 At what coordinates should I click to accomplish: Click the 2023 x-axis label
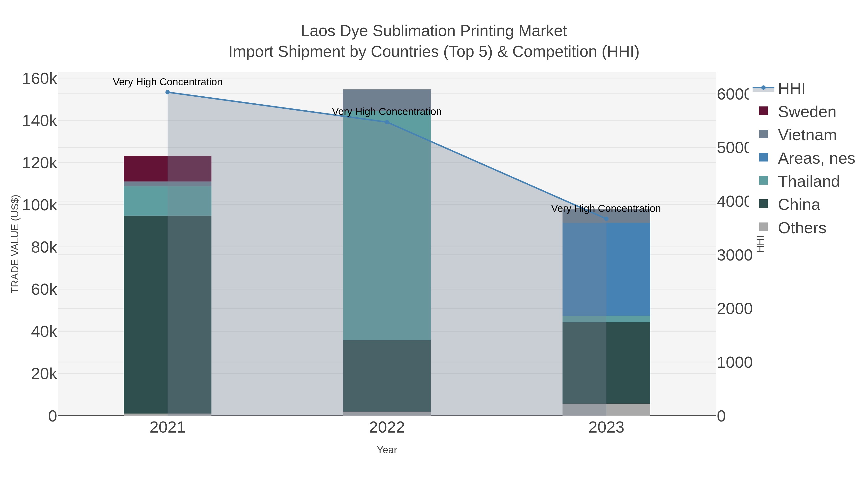606,428
